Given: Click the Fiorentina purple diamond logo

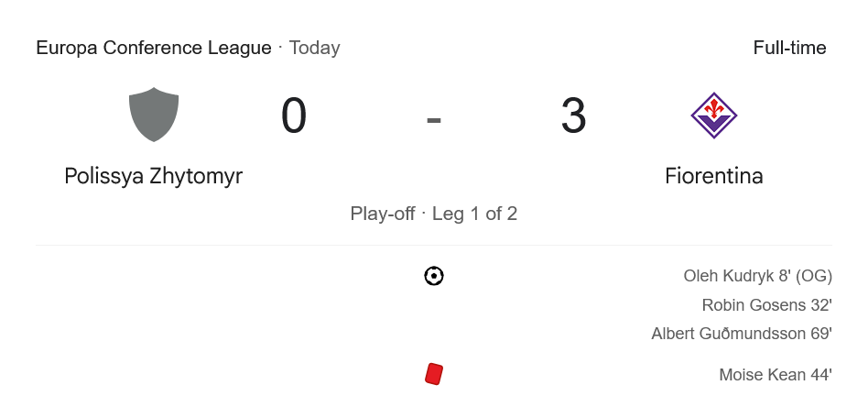Looking at the screenshot, I should tap(713, 115).
